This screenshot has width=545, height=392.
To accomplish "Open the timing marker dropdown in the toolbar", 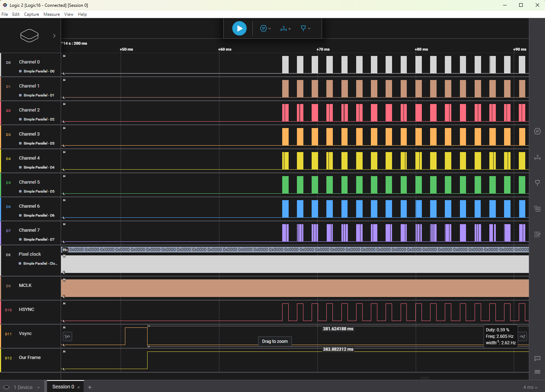I will click(306, 28).
